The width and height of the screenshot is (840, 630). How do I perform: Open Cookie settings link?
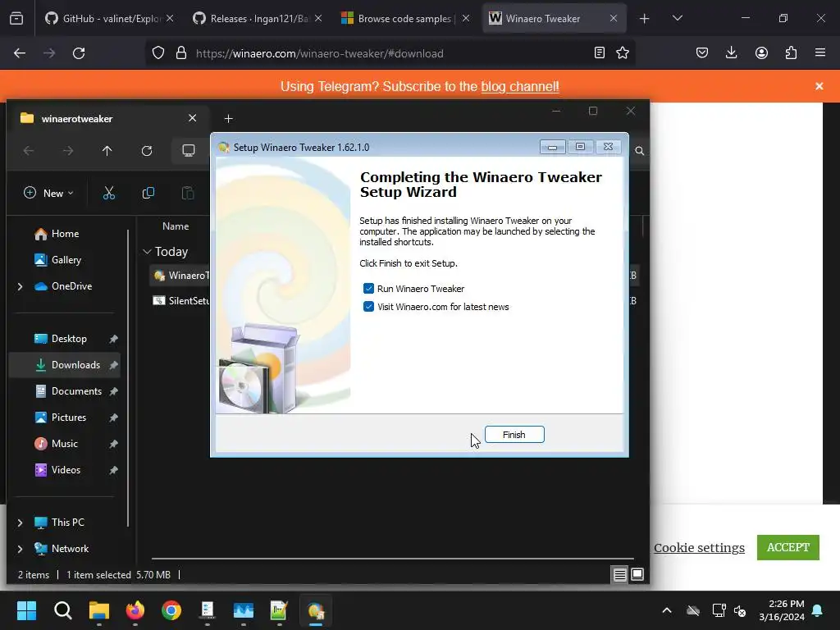coord(699,547)
